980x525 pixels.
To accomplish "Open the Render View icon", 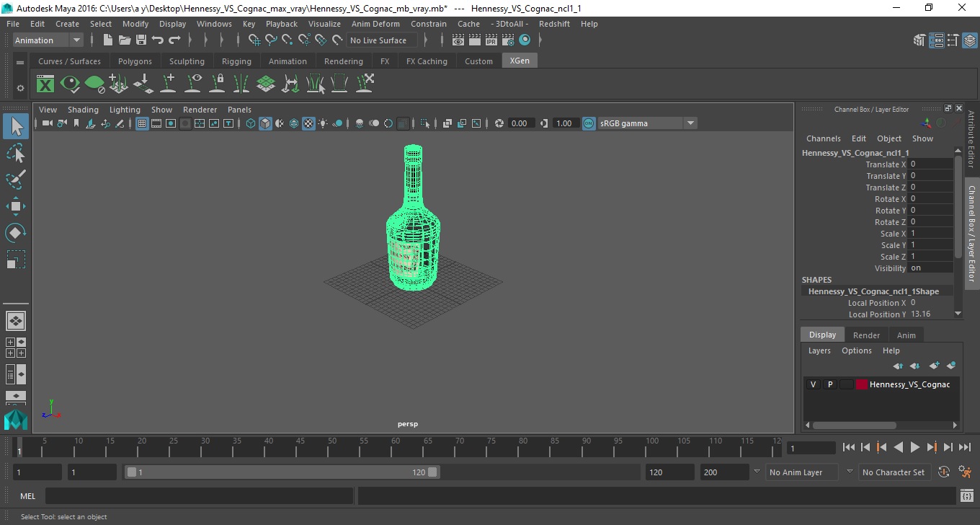I will pos(458,40).
